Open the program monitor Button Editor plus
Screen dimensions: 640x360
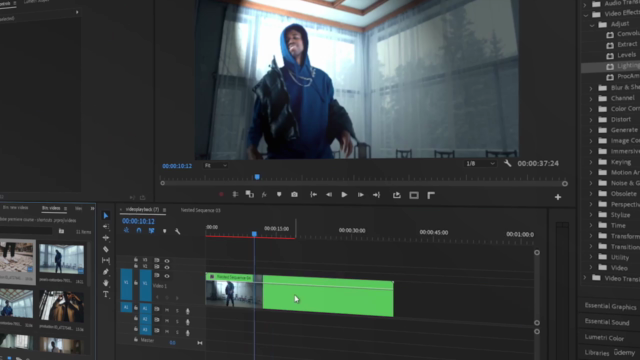(x=558, y=198)
